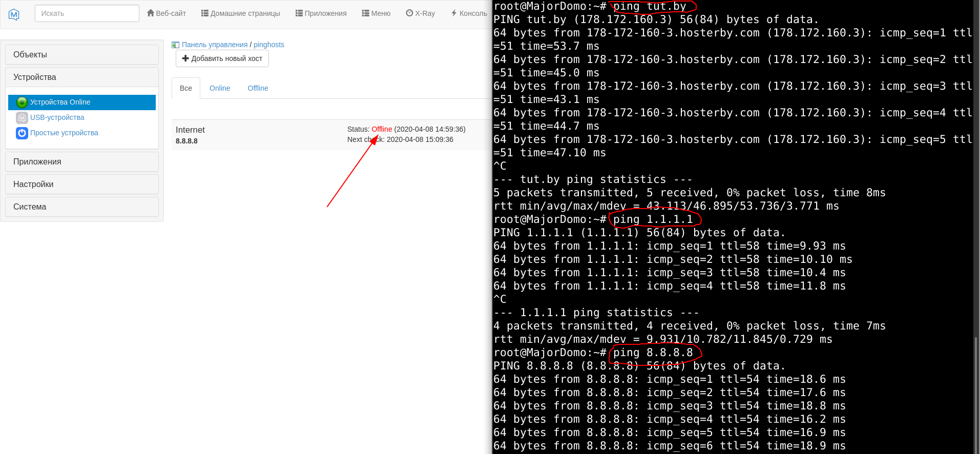Click the 'ping 8.8.8.8' command in terminal
The image size is (980, 454).
pyautogui.click(x=653, y=353)
